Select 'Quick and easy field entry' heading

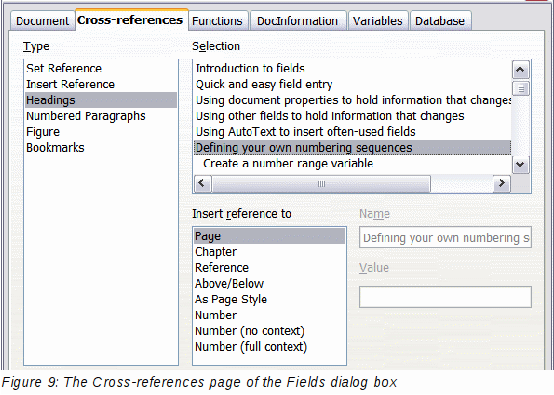352,84
